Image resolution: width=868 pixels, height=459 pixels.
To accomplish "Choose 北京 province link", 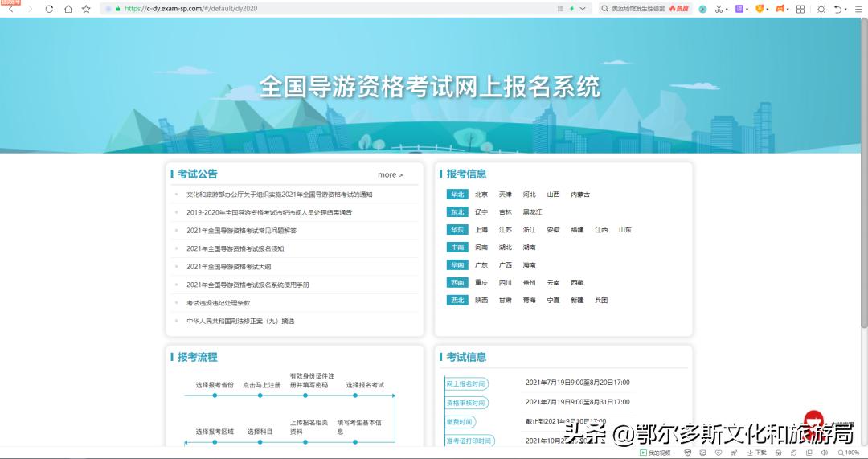I will tap(481, 195).
